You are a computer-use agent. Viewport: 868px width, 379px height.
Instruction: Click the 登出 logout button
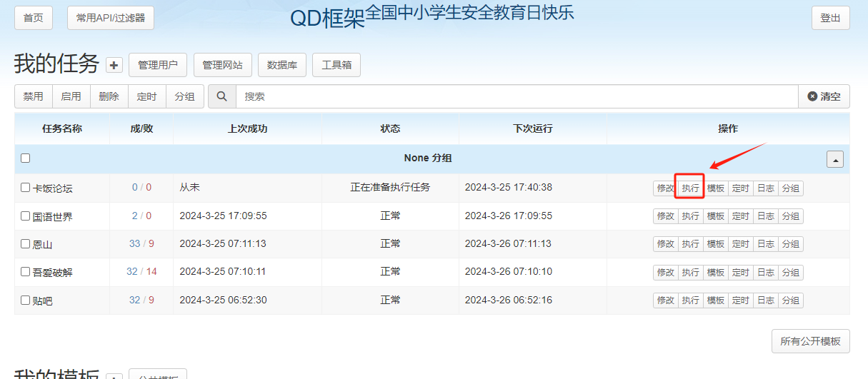click(x=830, y=18)
